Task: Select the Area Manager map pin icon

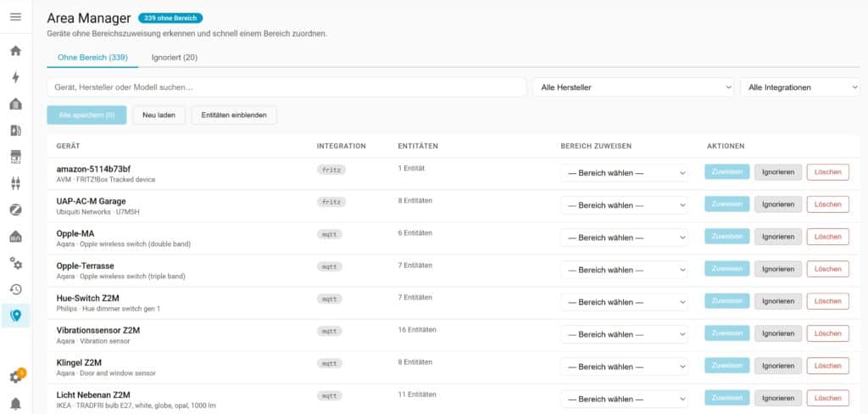Action: click(15, 316)
